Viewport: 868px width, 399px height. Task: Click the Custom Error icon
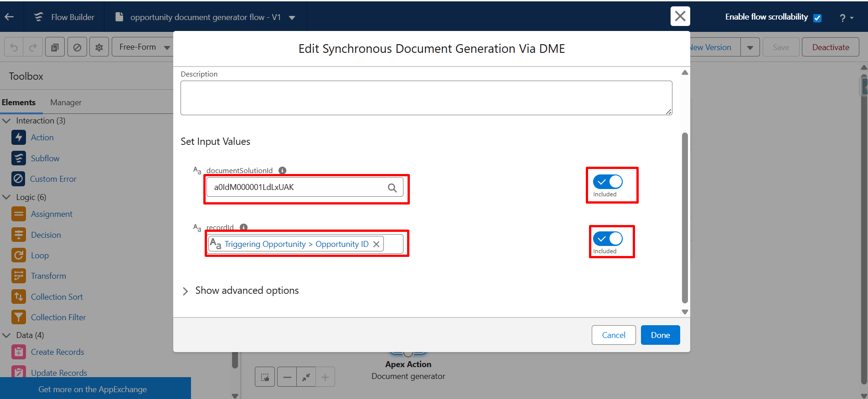pos(18,179)
